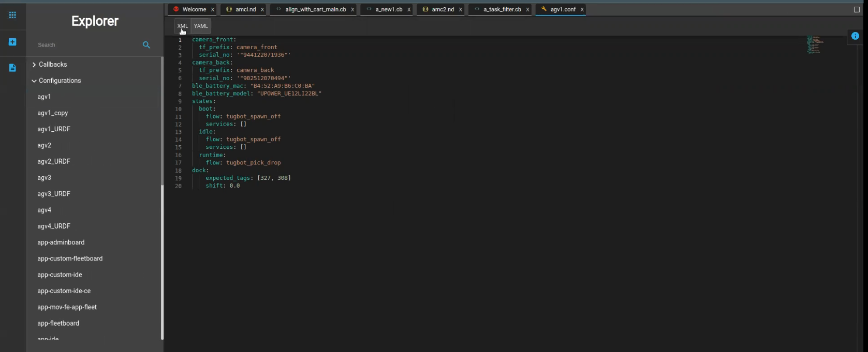Open the app-mov-fe-app-fleet configuration
The width and height of the screenshot is (868, 352).
67,307
